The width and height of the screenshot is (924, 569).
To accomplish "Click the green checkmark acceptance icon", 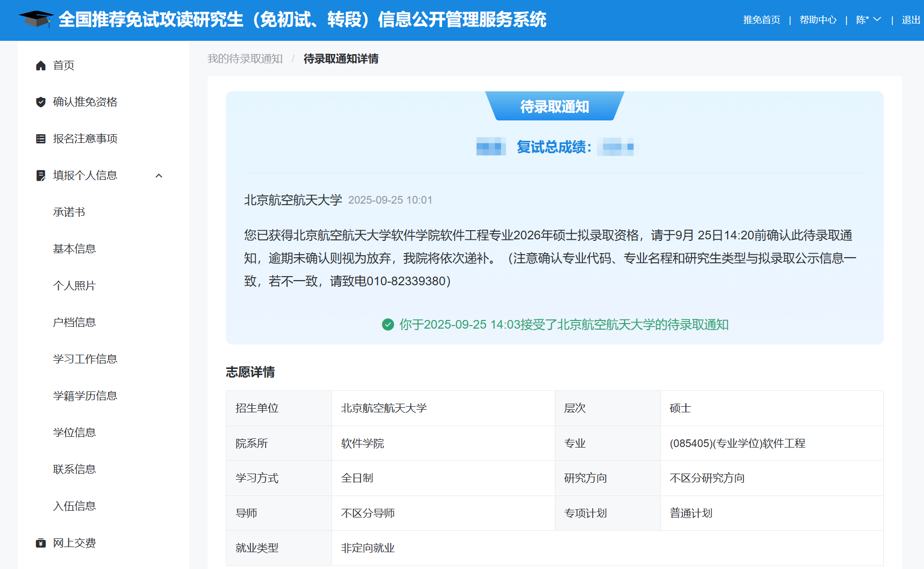I will [388, 325].
